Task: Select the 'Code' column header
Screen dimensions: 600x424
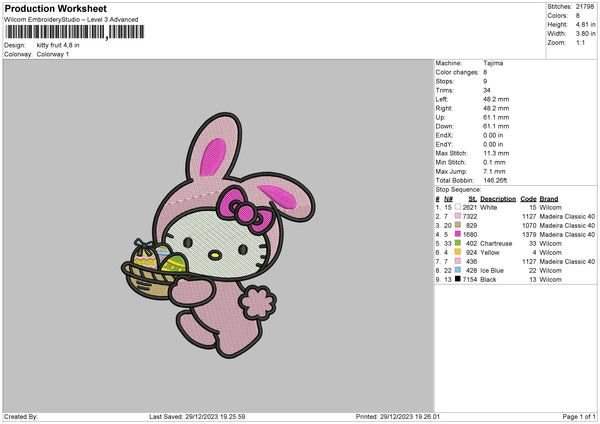Action: 528,199
